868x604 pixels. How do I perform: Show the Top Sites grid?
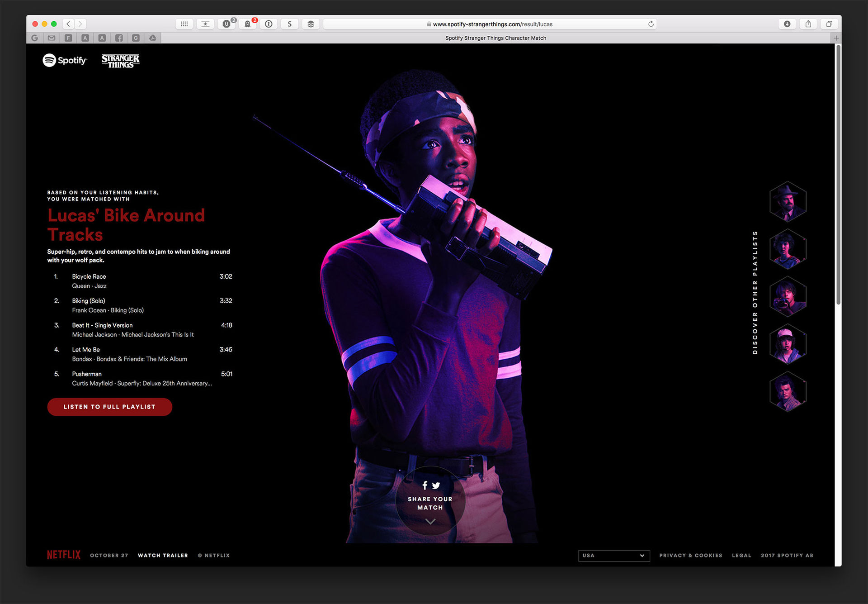tap(184, 24)
